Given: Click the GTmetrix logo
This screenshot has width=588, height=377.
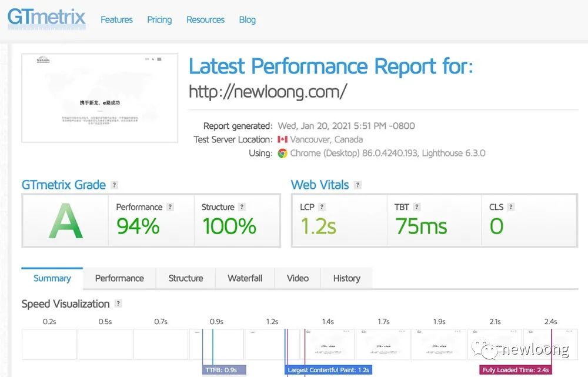Looking at the screenshot, I should click(46, 18).
